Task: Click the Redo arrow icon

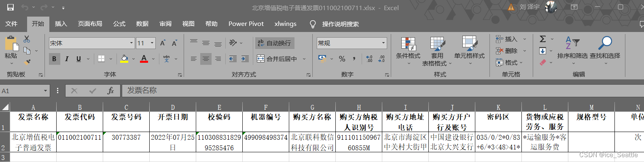Action: tap(44, 7)
